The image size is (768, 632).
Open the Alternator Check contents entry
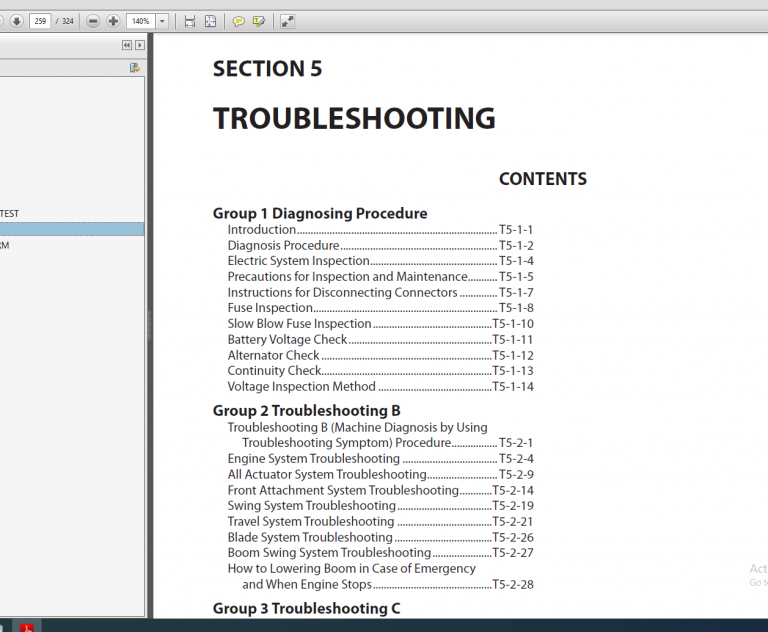273,355
